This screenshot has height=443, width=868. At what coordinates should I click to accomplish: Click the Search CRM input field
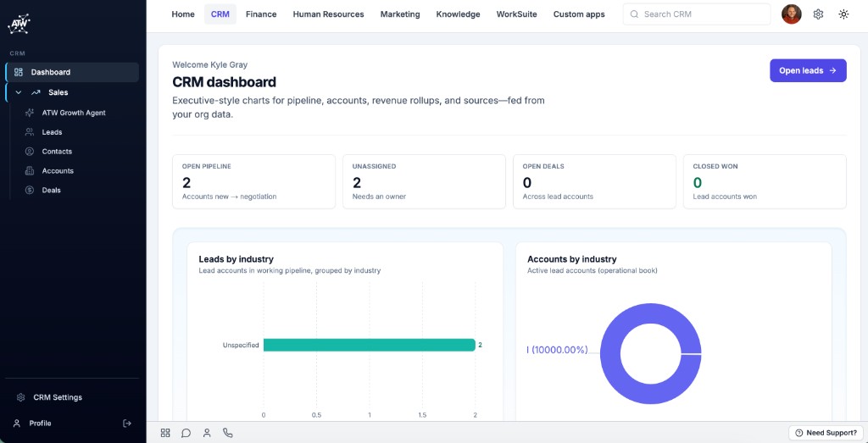697,14
